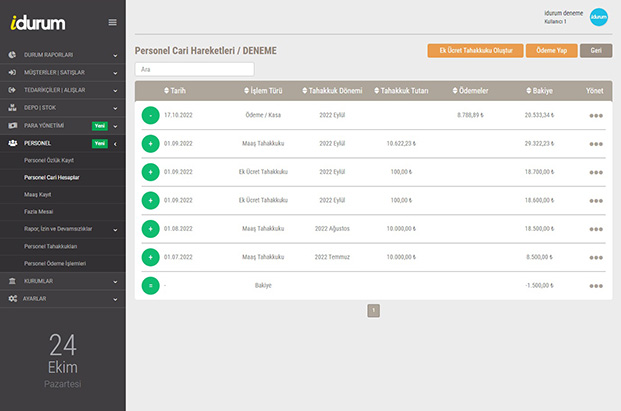Screen dimensions: 621x411
Task: Open Personel Özlük Kayıt submenu item
Action: coord(49,160)
